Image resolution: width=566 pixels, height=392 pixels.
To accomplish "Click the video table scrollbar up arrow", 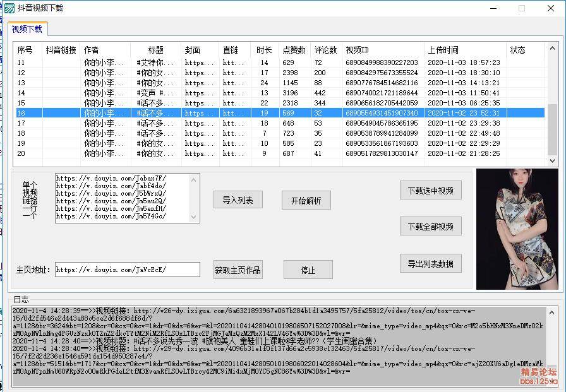I will 552,48.
